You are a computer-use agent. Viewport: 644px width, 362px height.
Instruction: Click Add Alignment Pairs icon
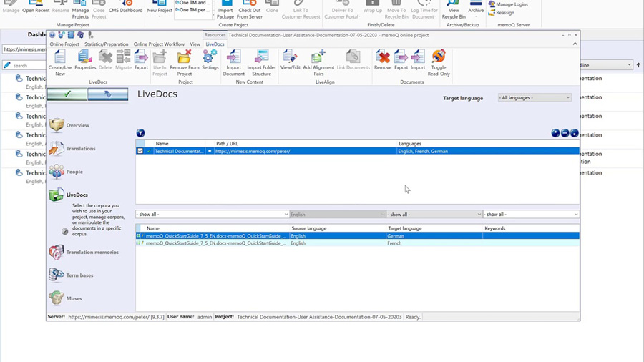pyautogui.click(x=318, y=63)
